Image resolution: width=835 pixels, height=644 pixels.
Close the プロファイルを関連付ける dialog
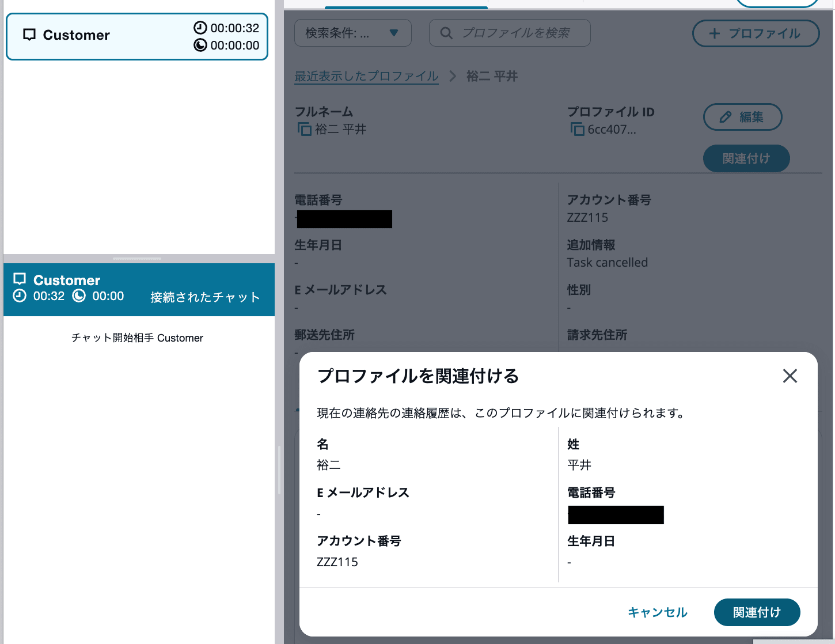click(790, 376)
